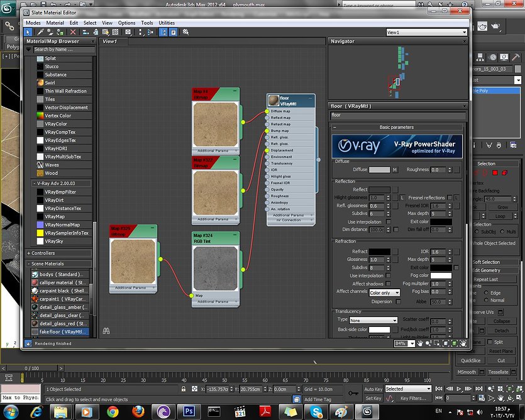Image resolution: width=525 pixels, height=420 pixels.
Task: Toggle Affect shadows checkbox in Refraction
Action: click(x=389, y=284)
